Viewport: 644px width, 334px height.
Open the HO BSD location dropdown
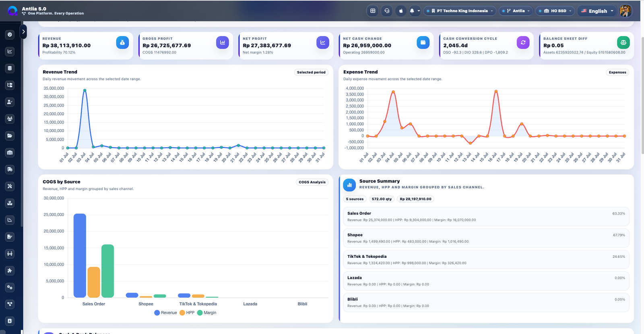click(555, 11)
